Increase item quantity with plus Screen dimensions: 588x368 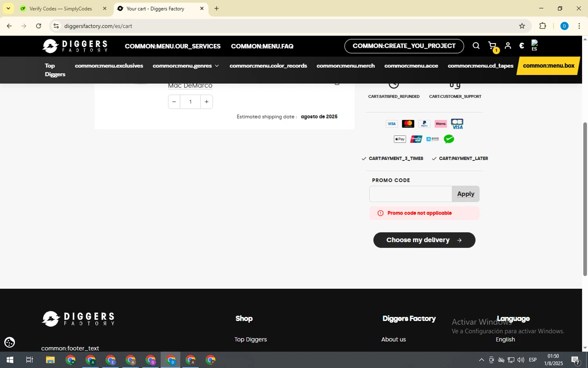(207, 102)
